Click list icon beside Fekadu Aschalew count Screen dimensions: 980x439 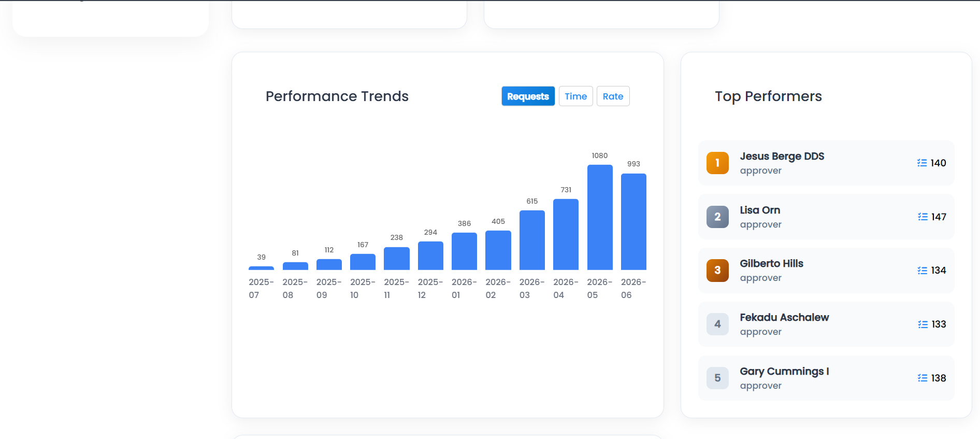pos(923,324)
